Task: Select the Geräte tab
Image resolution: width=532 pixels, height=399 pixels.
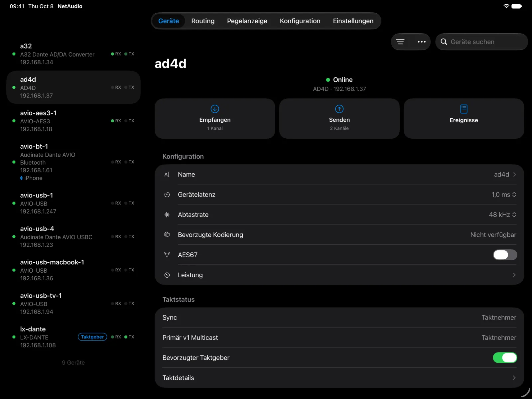Action: 169,21
